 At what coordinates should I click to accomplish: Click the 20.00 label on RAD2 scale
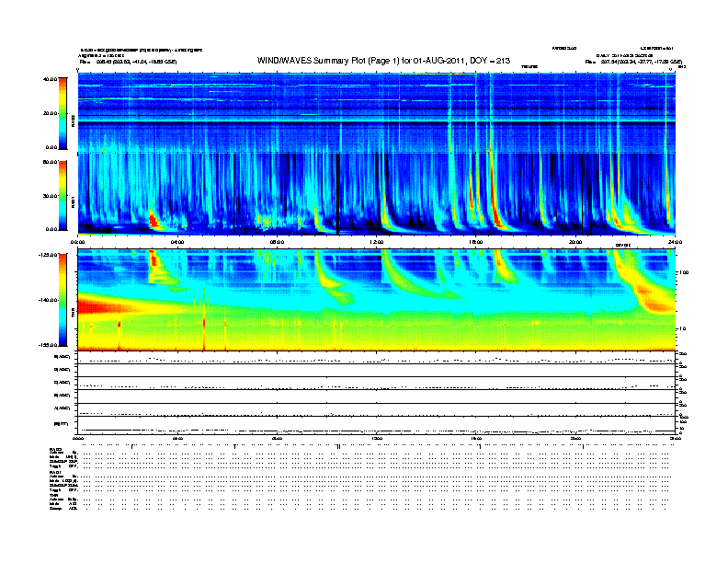[x=50, y=113]
